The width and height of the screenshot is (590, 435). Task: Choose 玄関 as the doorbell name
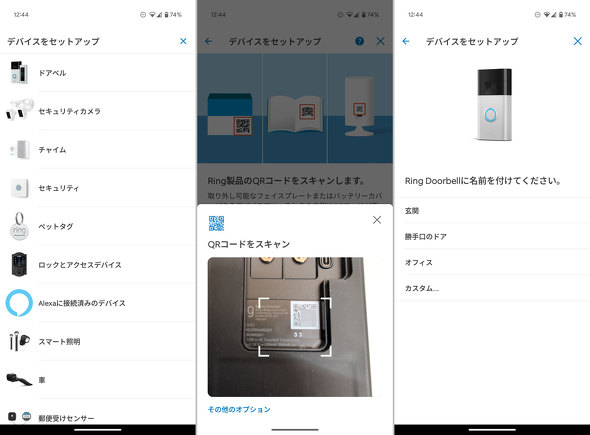[x=492, y=211]
